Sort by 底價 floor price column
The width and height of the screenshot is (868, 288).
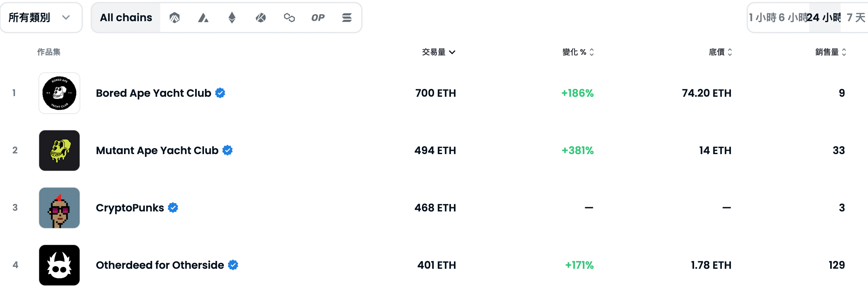tap(721, 52)
